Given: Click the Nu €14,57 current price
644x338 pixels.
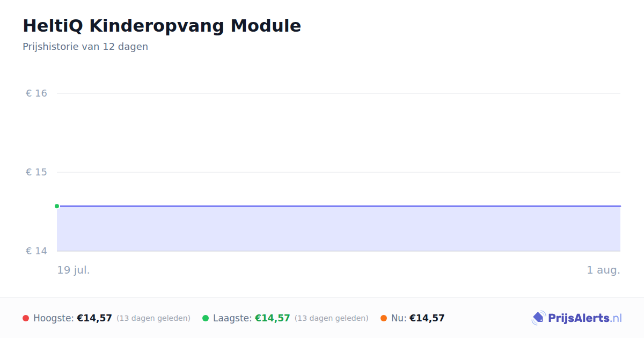Looking at the screenshot, I should 427,318.
